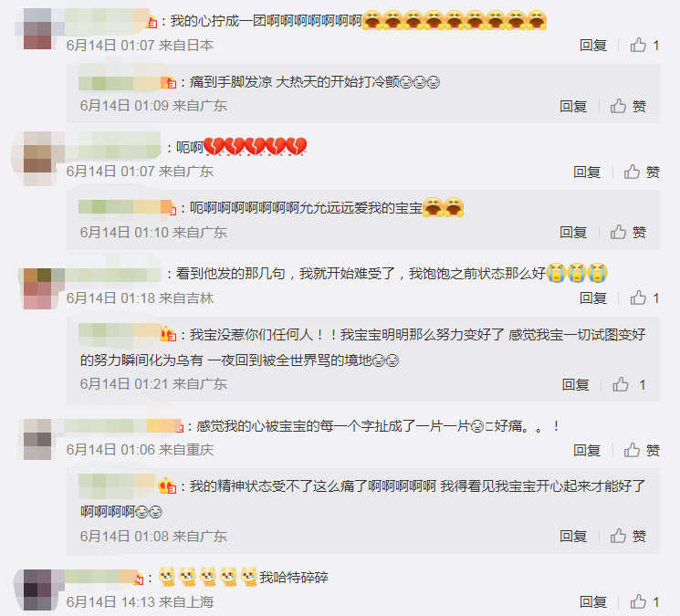This screenshot has height=616, width=680.
Task: Reply to the 01:06 comment from 重庆
Action: pos(587,451)
